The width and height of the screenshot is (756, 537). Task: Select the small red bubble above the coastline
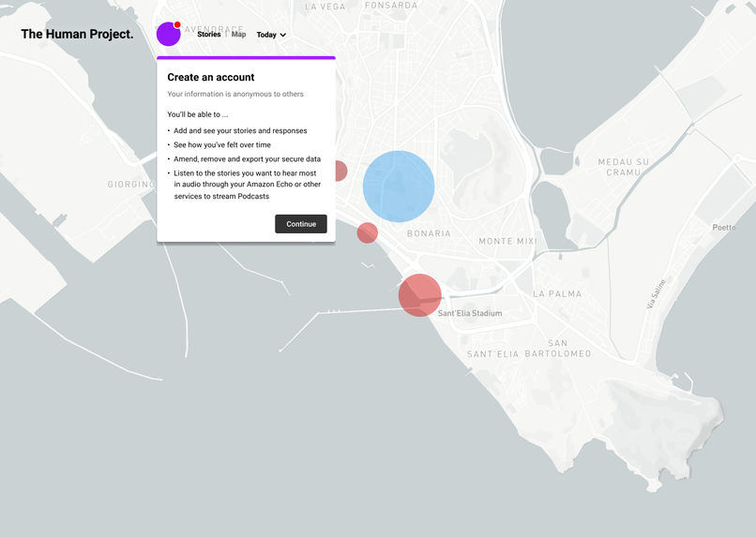coord(368,232)
